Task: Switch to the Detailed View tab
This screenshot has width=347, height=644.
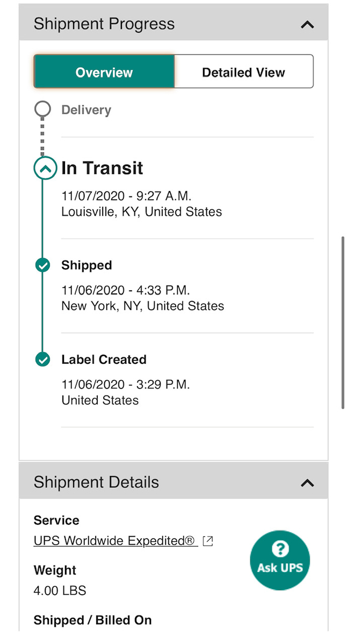Action: [x=243, y=71]
